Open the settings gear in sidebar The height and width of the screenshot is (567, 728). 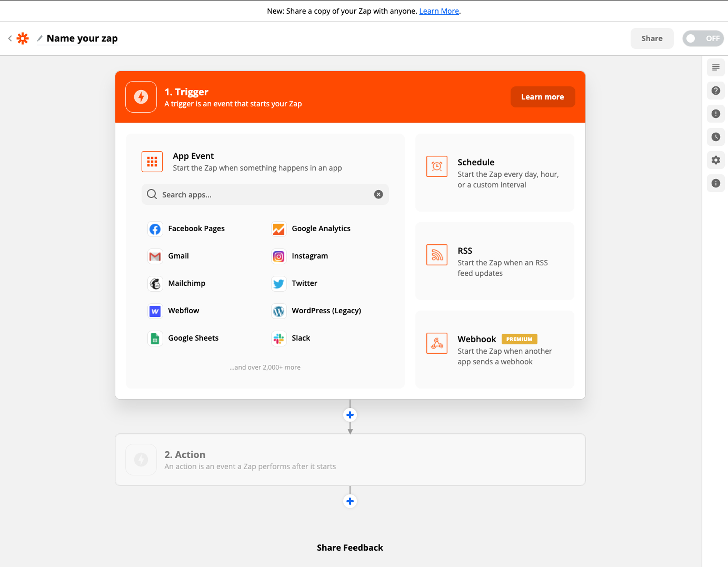(716, 160)
